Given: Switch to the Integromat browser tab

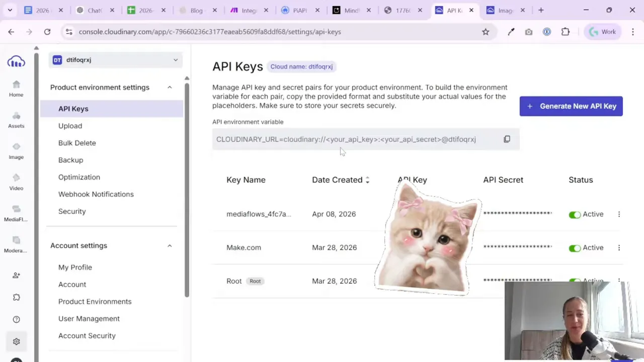Looking at the screenshot, I should tap(249, 10).
